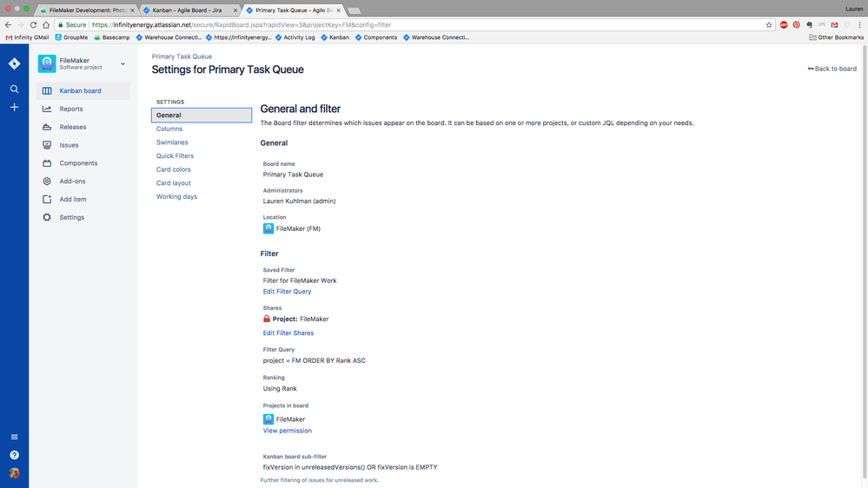Click the Filter Query text project = FM
Screen dimensions: 868x488
(x=314, y=360)
